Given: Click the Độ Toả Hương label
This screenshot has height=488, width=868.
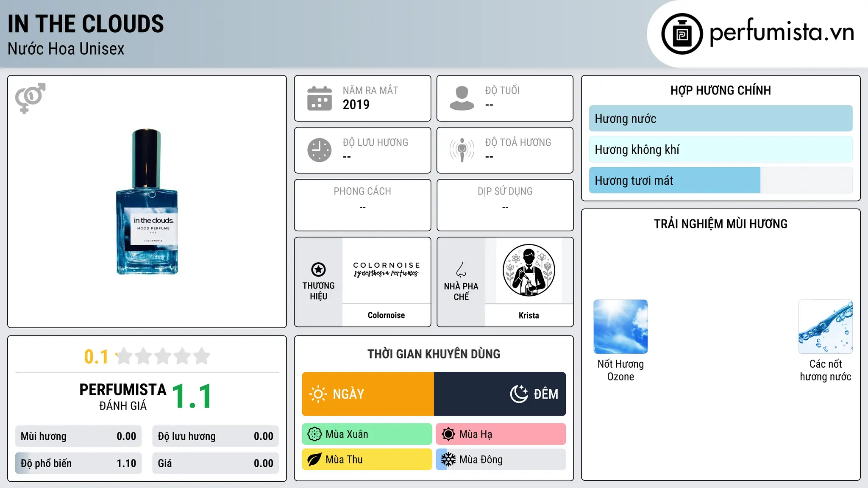Looking at the screenshot, I should pyautogui.click(x=518, y=142).
